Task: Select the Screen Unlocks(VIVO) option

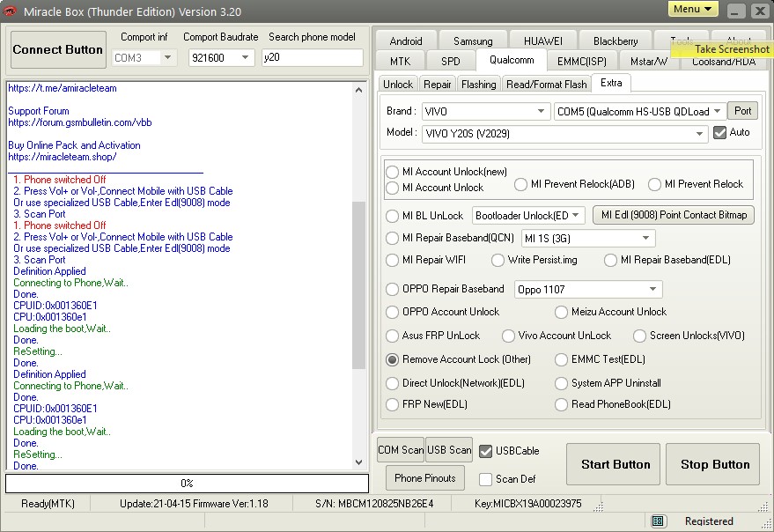Action: click(x=640, y=336)
